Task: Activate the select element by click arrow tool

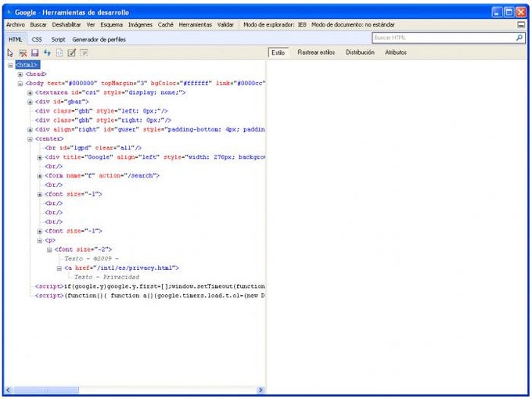Action: [10, 53]
